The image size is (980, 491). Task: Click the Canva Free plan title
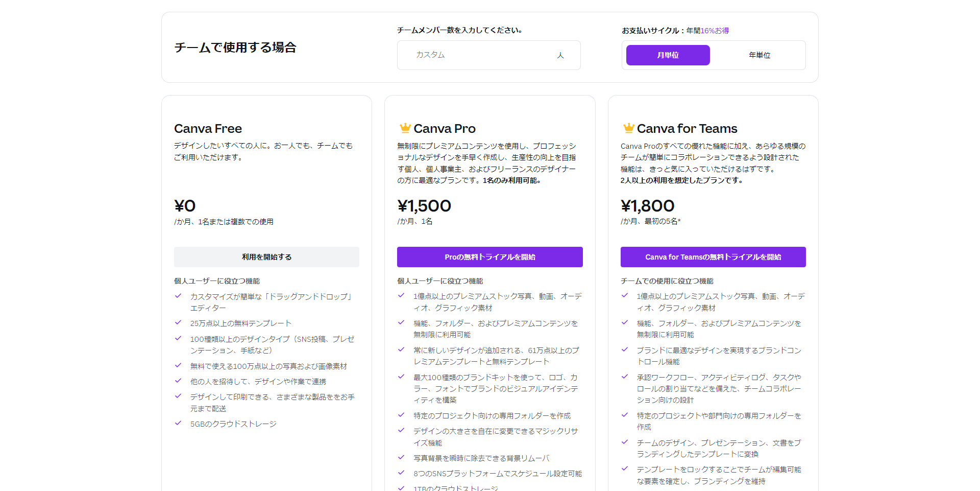pyautogui.click(x=208, y=128)
